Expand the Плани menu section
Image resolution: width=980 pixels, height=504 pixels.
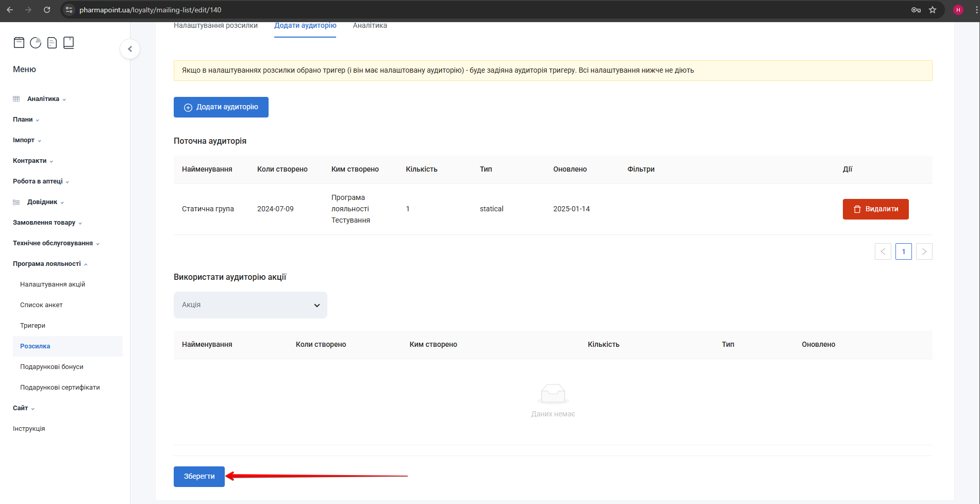click(x=26, y=120)
